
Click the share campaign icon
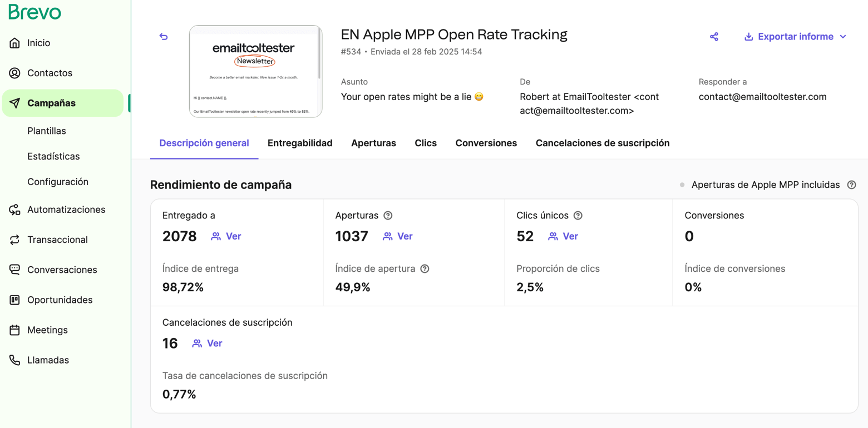pyautogui.click(x=714, y=36)
